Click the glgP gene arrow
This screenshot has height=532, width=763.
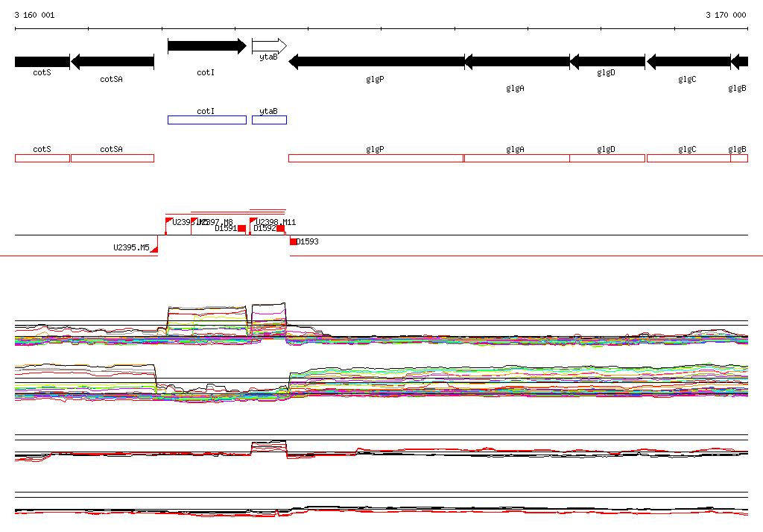click(376, 62)
